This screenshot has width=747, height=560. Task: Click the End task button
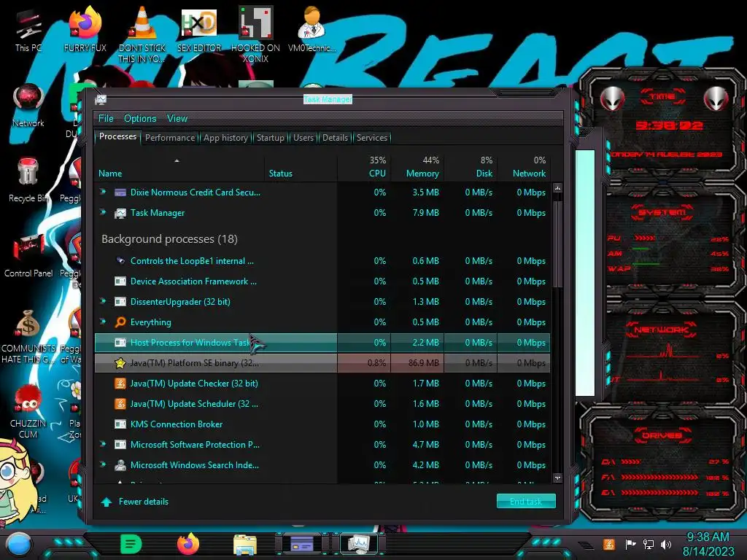pyautogui.click(x=526, y=502)
